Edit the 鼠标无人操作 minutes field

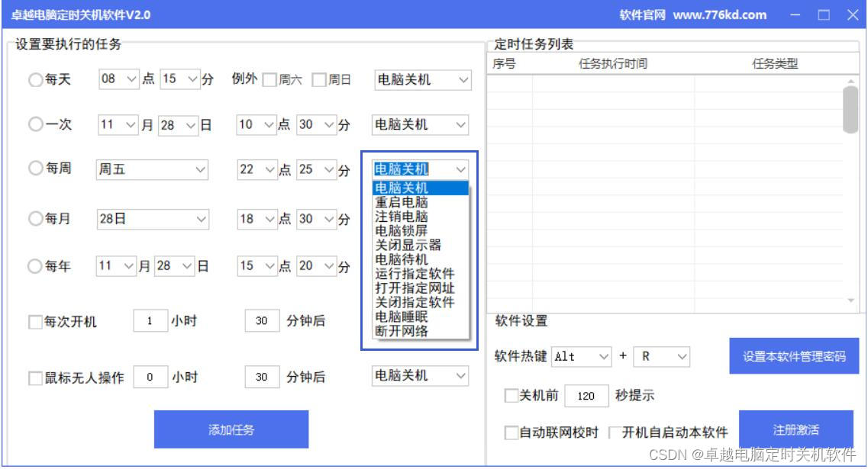pos(262,377)
